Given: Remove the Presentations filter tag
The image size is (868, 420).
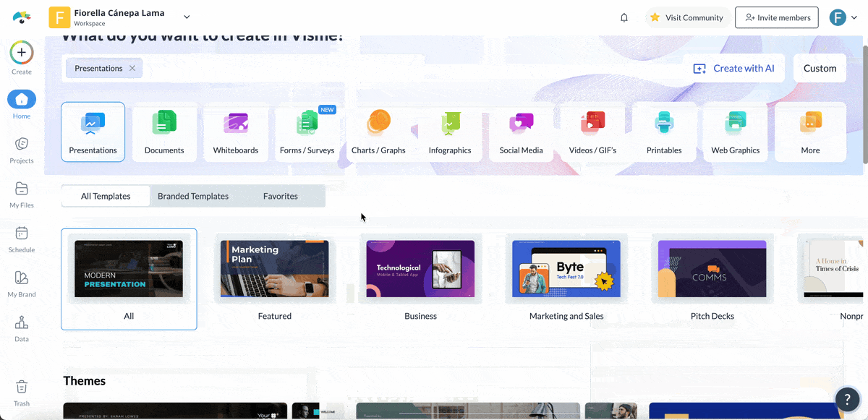Looking at the screenshot, I should pos(132,68).
